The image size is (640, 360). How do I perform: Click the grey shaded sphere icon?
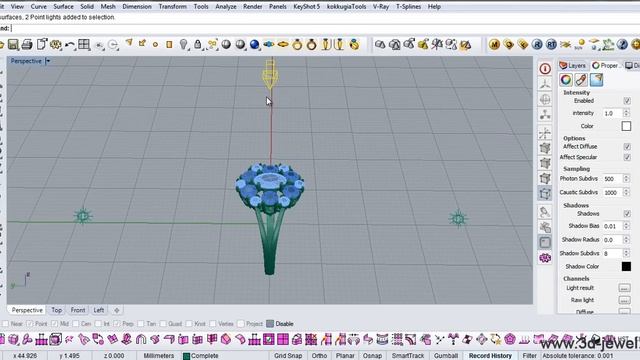pyautogui.click(x=226, y=44)
